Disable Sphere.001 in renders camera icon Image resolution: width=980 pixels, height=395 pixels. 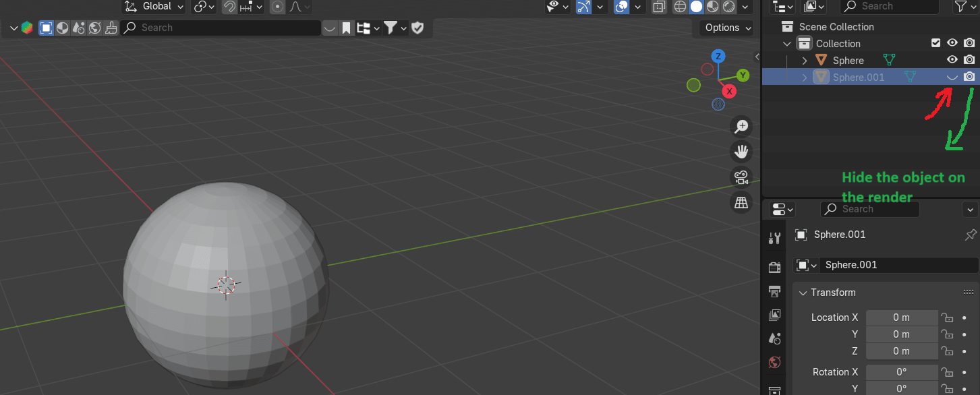[969, 77]
